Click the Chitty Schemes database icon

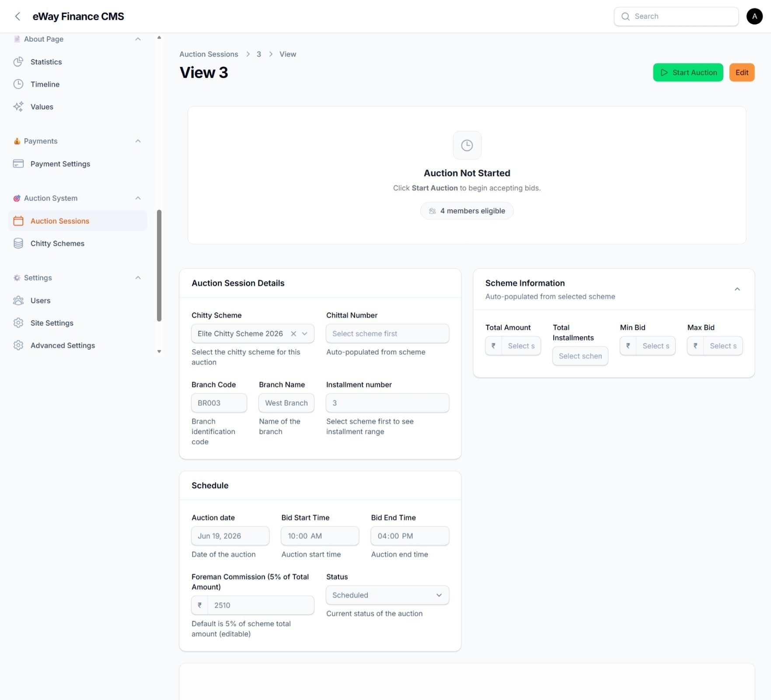(x=18, y=243)
